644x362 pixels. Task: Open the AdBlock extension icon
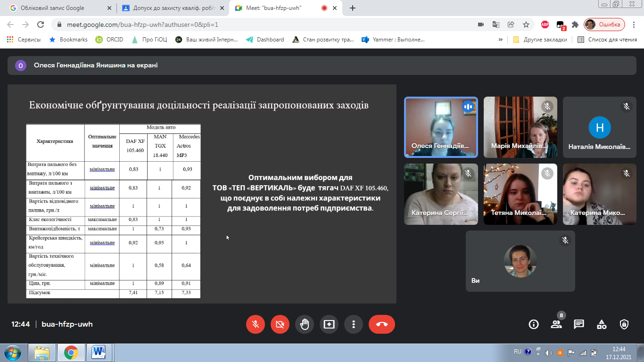(545, 25)
